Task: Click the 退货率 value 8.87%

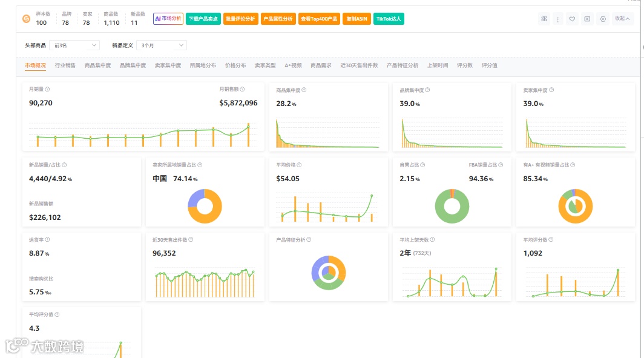Action: pyautogui.click(x=39, y=254)
